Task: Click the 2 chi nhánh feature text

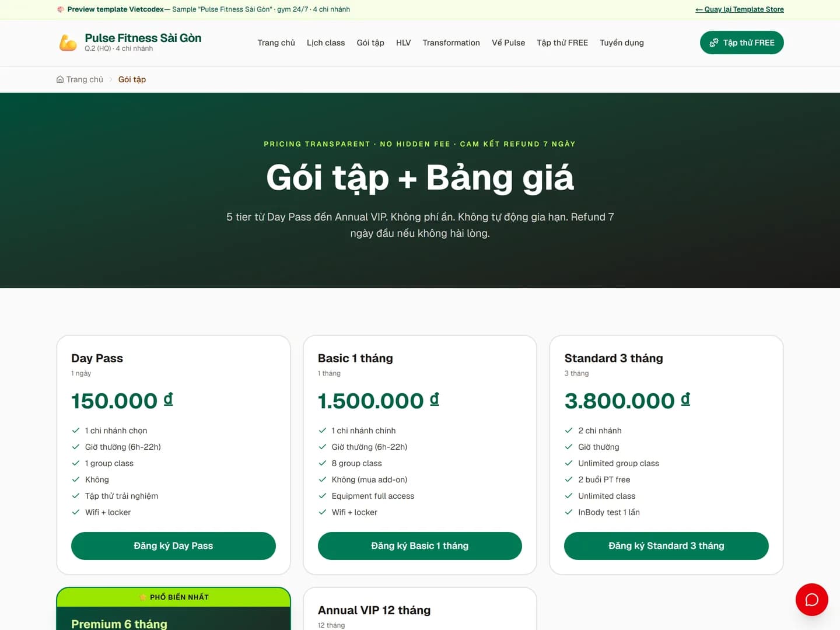Action: (x=600, y=430)
